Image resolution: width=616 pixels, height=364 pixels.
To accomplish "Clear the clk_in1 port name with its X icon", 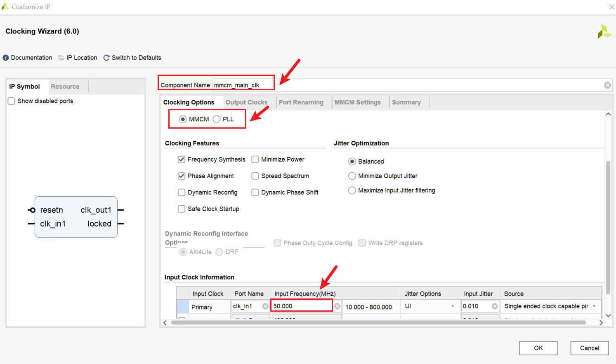I will coord(265,306).
